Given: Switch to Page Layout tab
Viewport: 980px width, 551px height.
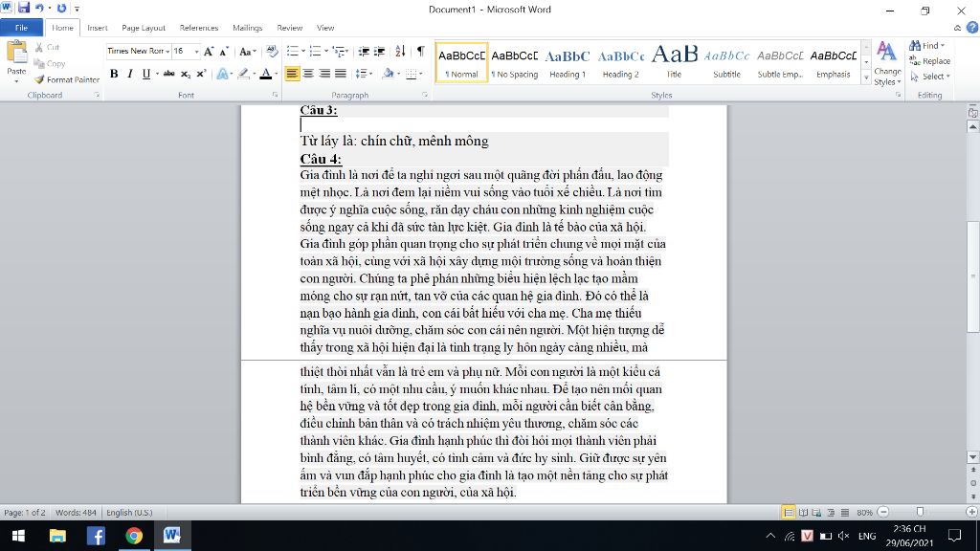Looking at the screenshot, I should click(x=144, y=28).
